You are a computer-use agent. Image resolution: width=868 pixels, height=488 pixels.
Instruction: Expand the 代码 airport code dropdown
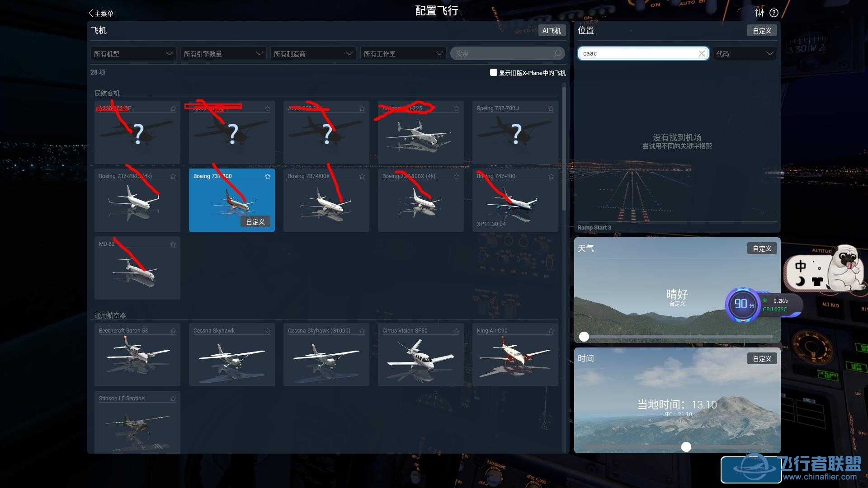point(745,53)
